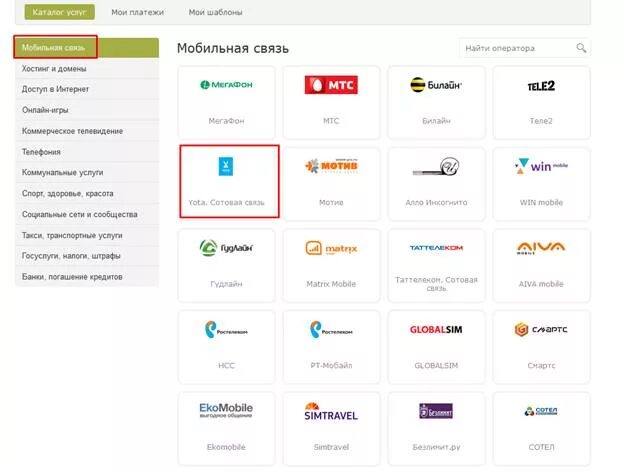Select Телефония category
623x472 pixels.
point(87,152)
